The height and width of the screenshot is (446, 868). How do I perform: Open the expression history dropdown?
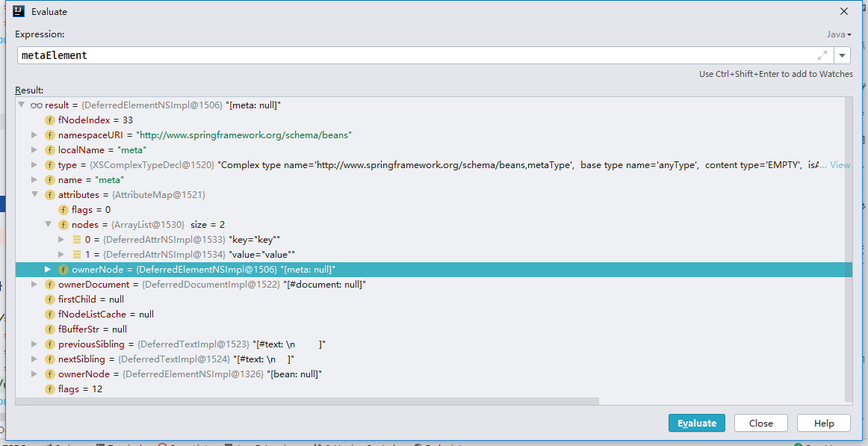coord(842,55)
